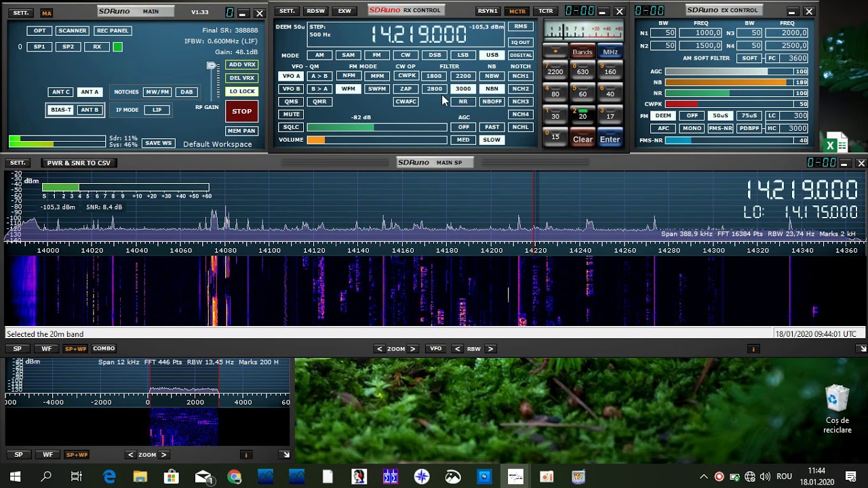The width and height of the screenshot is (868, 488).
Task: Toggle the MUTE button
Action: (291, 115)
